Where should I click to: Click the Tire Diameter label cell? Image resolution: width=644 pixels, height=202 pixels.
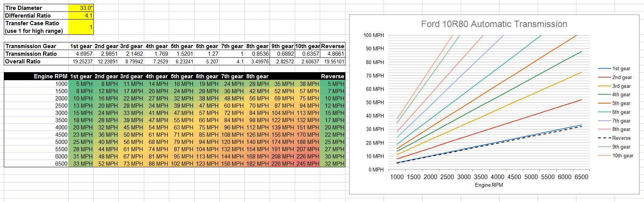(36, 8)
